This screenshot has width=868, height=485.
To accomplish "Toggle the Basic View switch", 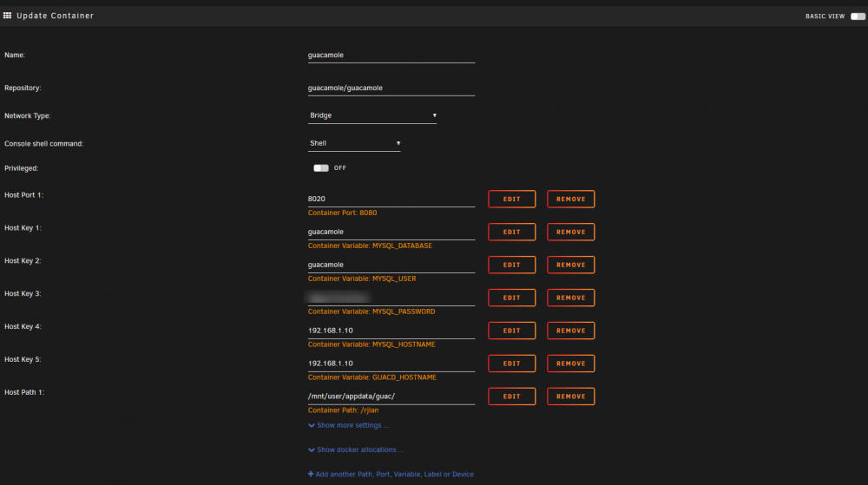I will [x=858, y=16].
